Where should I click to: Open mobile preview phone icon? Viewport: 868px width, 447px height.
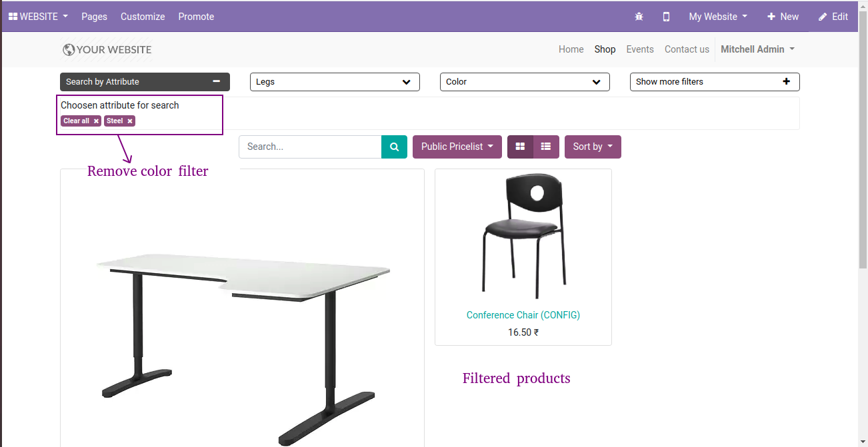[666, 17]
